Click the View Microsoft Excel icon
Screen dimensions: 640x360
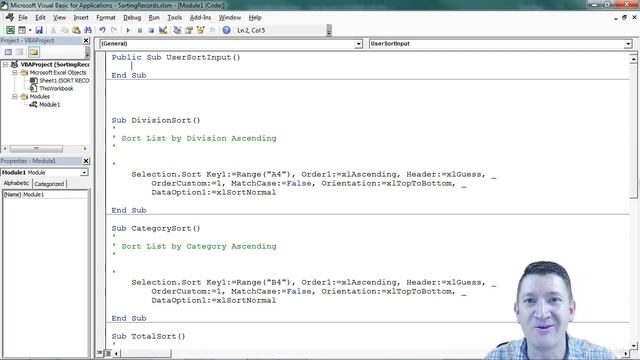10,30
